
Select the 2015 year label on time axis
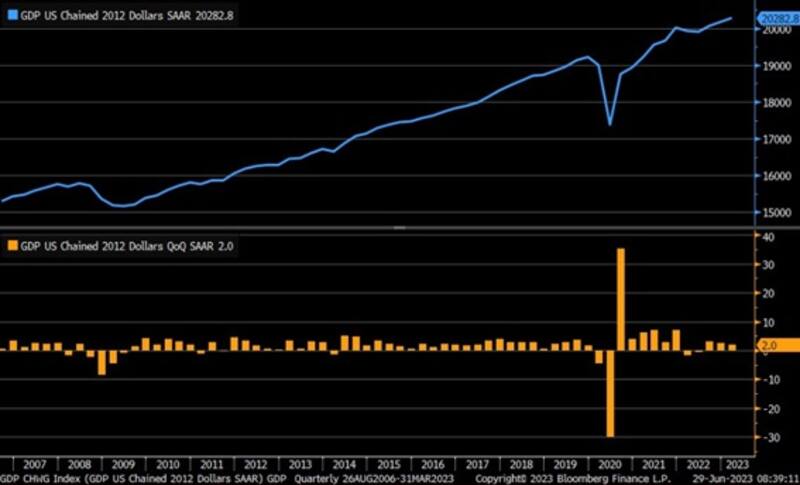388,464
